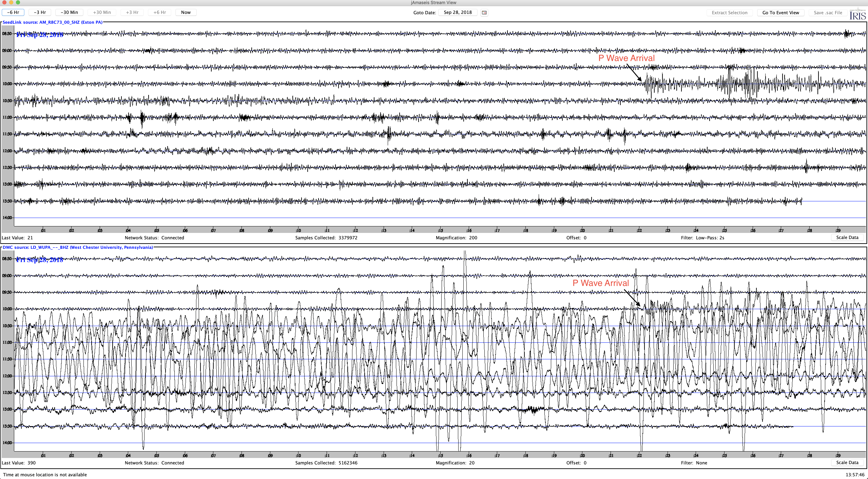Click the IRIS logo icon

pyautogui.click(x=857, y=14)
